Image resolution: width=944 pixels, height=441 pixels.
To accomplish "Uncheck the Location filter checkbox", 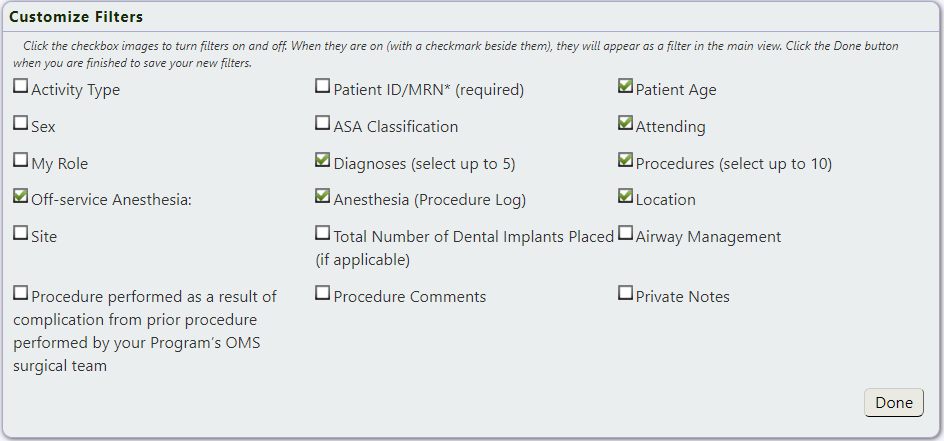I will 625,196.
